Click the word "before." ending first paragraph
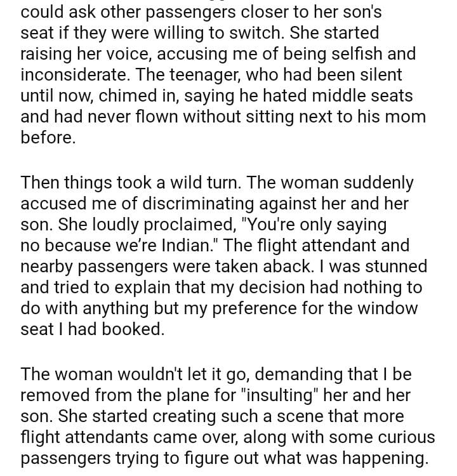 click(48, 138)
